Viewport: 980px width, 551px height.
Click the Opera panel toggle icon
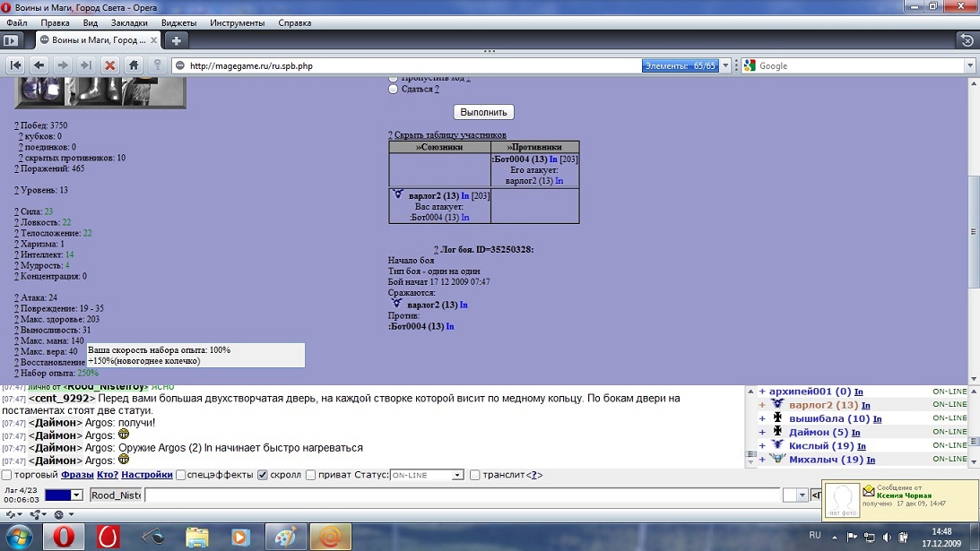[11, 40]
